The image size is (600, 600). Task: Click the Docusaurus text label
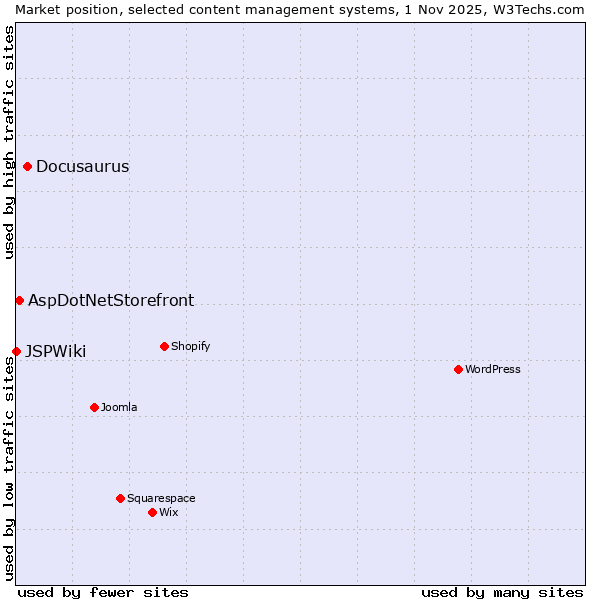[82, 167]
